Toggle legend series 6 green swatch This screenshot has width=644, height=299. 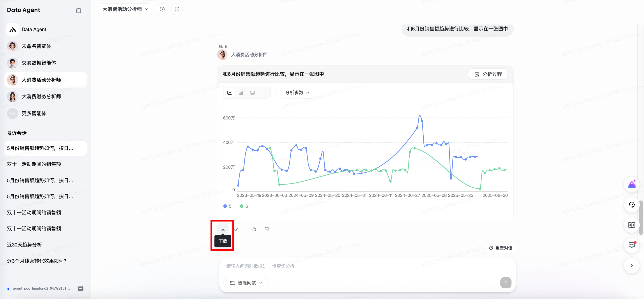241,206
